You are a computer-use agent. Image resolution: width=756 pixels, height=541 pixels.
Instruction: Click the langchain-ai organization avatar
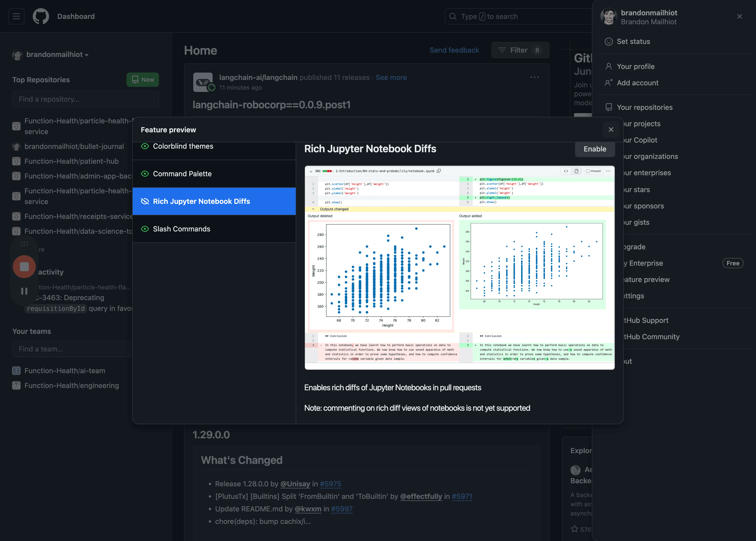[x=203, y=82]
